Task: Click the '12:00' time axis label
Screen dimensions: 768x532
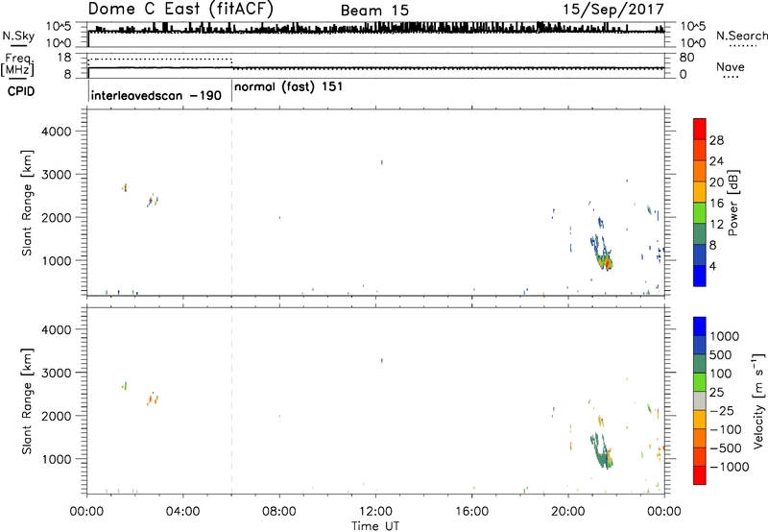Action: click(x=375, y=512)
